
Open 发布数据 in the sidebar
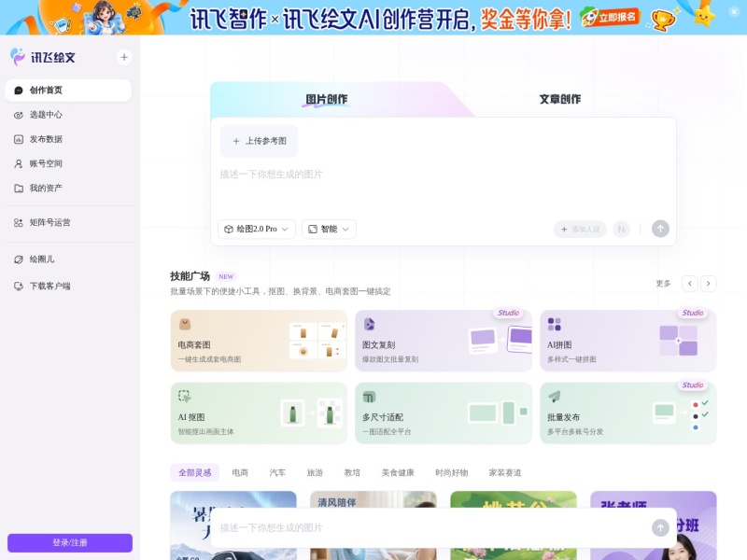[68, 139]
